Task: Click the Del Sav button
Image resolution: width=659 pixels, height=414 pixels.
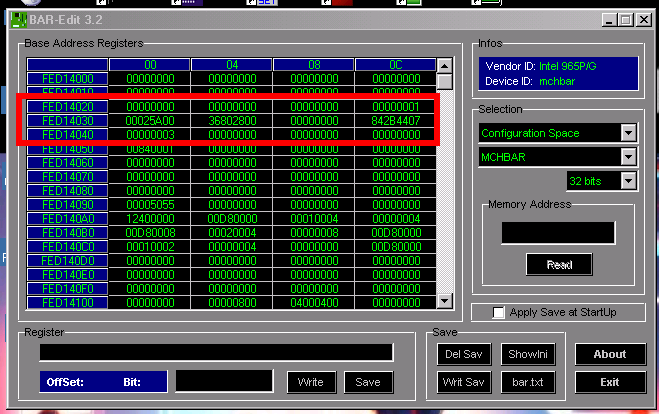Action: click(464, 354)
